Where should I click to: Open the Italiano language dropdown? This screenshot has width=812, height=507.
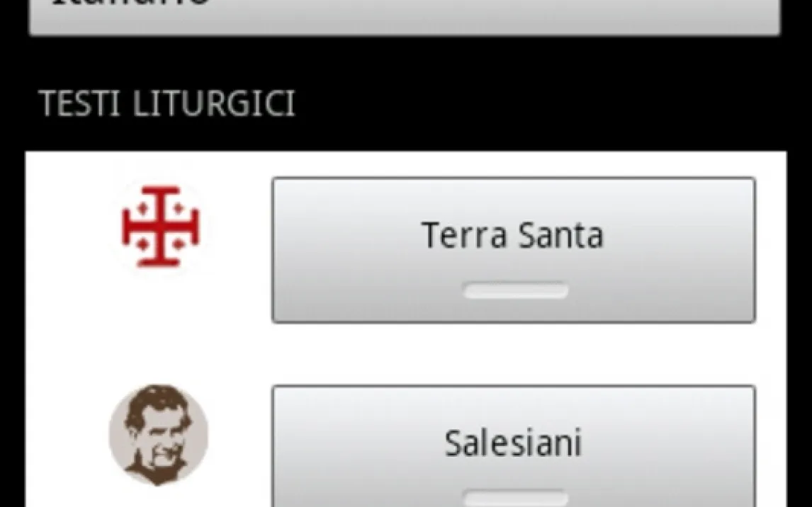click(405, 17)
